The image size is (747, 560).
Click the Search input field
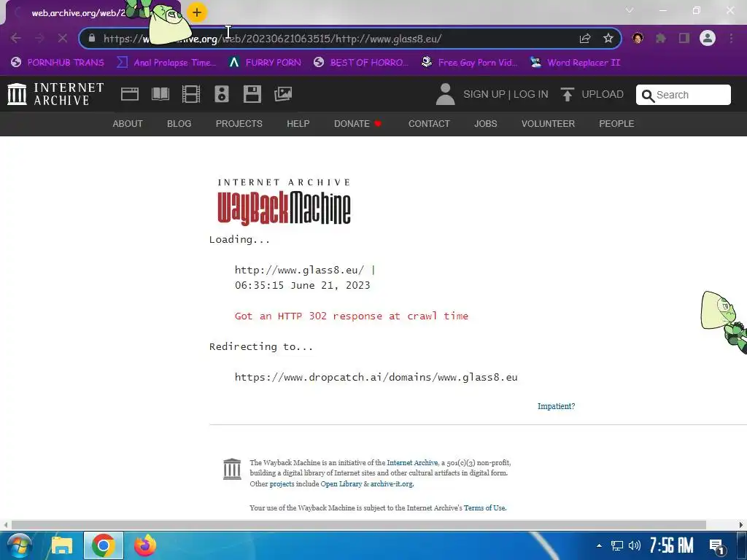(683, 95)
